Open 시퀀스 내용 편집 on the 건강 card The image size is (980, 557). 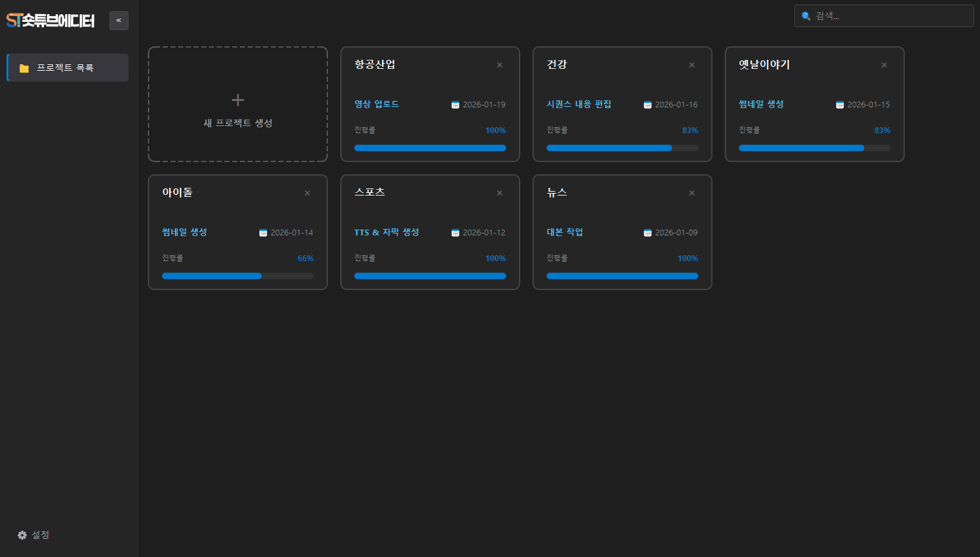pos(579,104)
